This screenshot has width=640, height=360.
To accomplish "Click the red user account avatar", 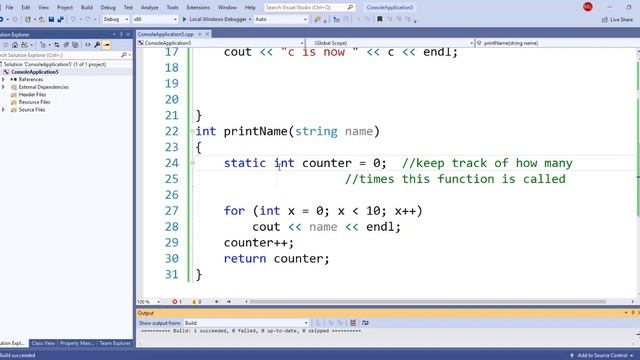I will pyautogui.click(x=588, y=7).
